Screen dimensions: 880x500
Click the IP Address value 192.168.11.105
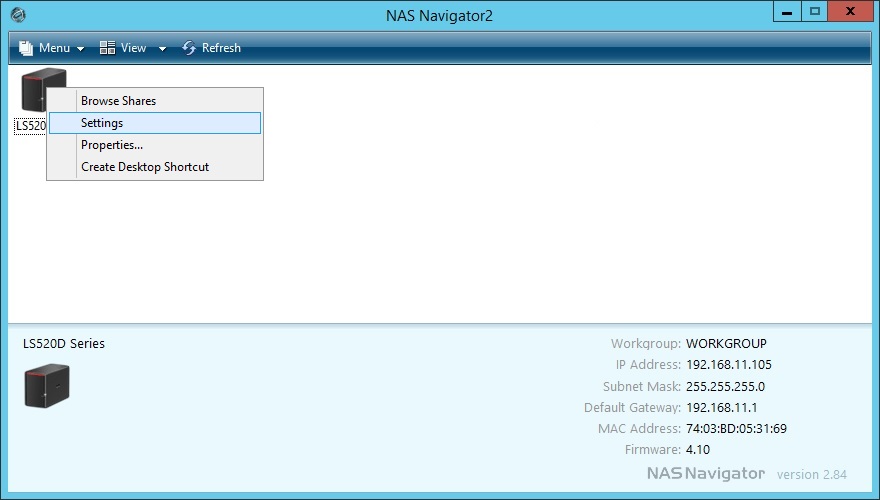(x=728, y=365)
